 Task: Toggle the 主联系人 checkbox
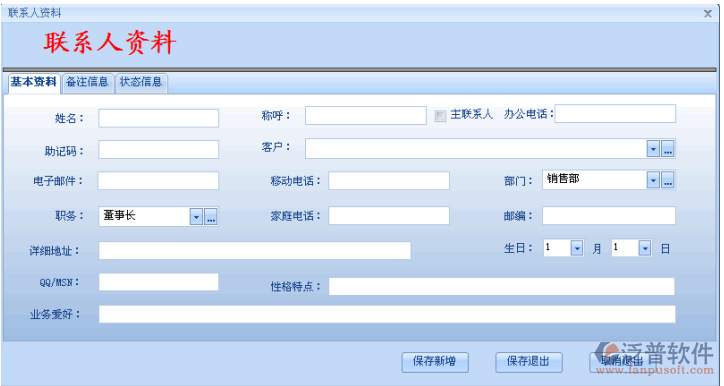pos(440,115)
